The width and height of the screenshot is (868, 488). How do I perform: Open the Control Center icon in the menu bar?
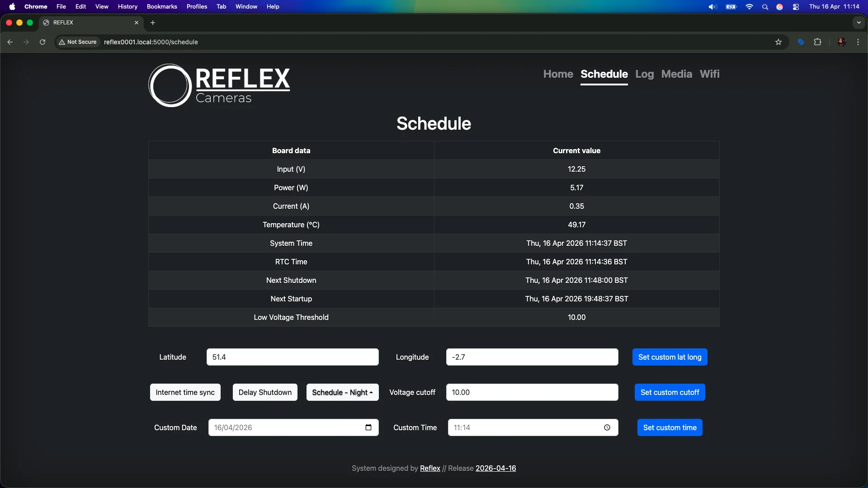[796, 7]
